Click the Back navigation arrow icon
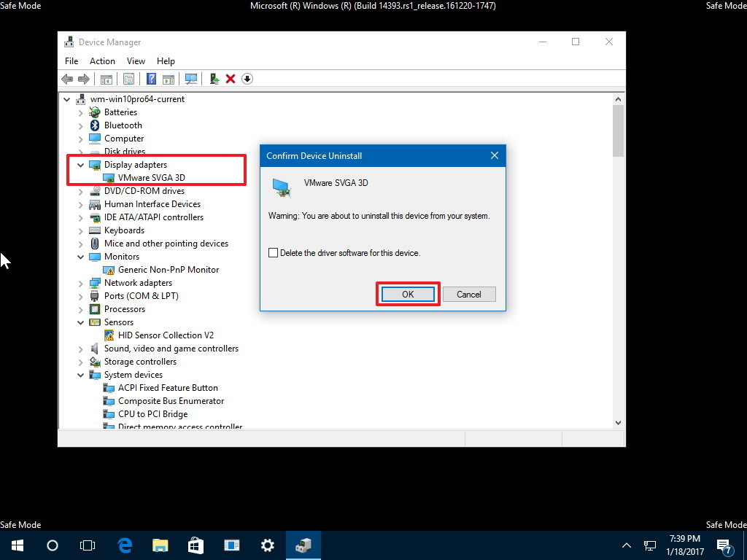The height and width of the screenshot is (560, 747). click(68, 79)
